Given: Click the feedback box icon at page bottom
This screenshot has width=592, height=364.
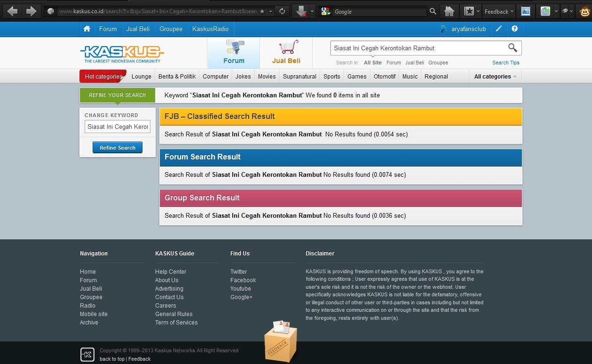Looking at the screenshot, I should tap(281, 341).
